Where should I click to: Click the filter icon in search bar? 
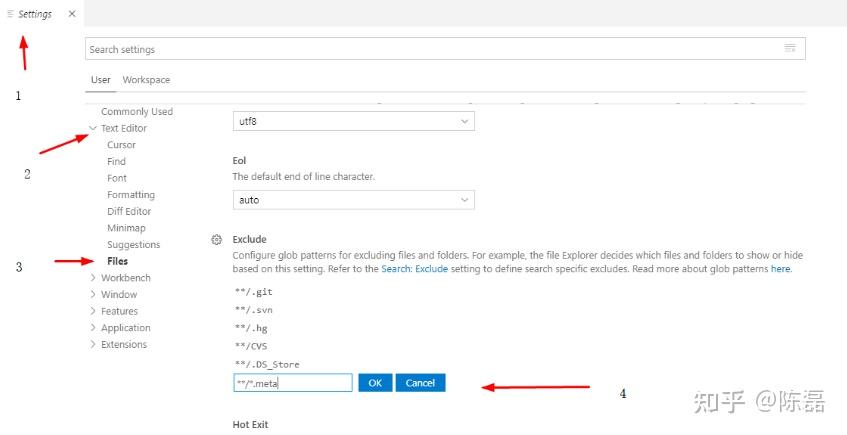pyautogui.click(x=790, y=49)
